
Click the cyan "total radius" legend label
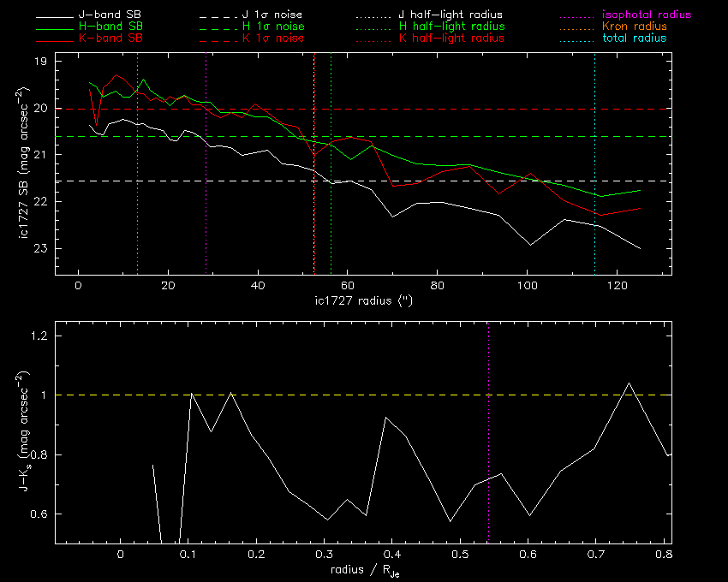tap(633, 39)
